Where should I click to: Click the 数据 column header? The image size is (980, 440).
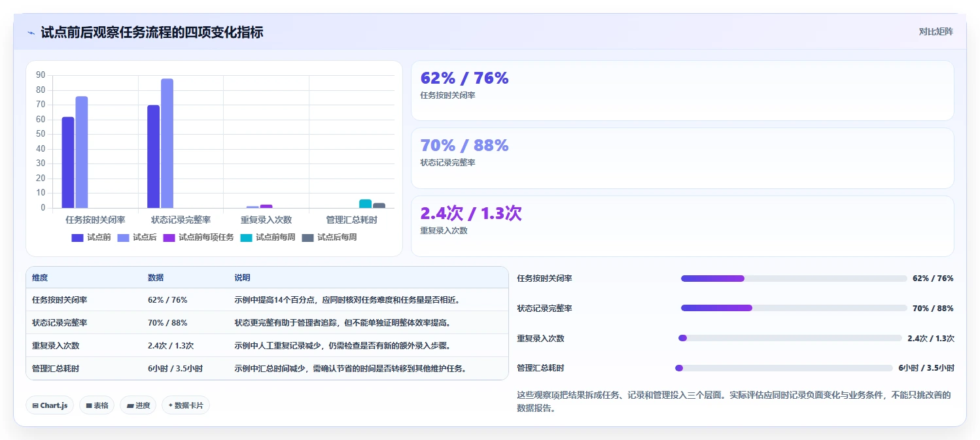[x=156, y=278]
